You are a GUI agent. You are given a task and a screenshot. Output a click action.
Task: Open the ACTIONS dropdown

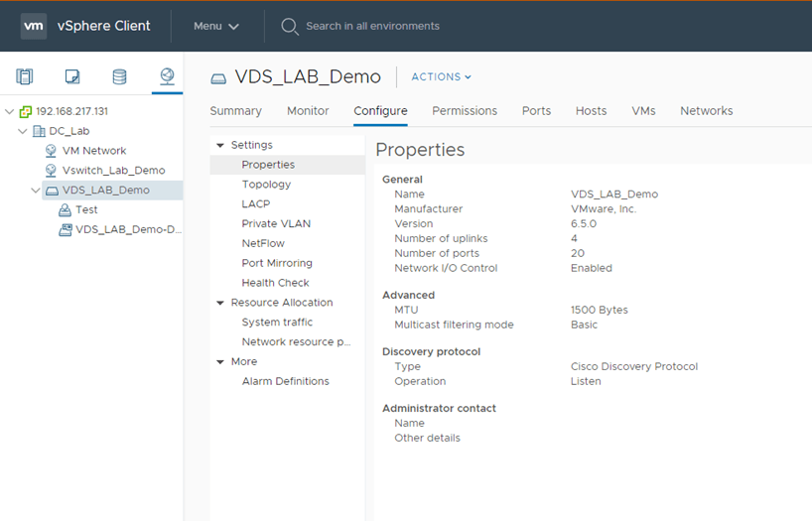pyautogui.click(x=441, y=77)
